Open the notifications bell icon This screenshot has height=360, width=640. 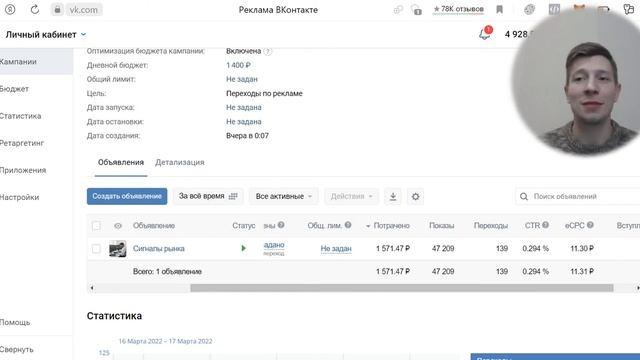point(485,34)
